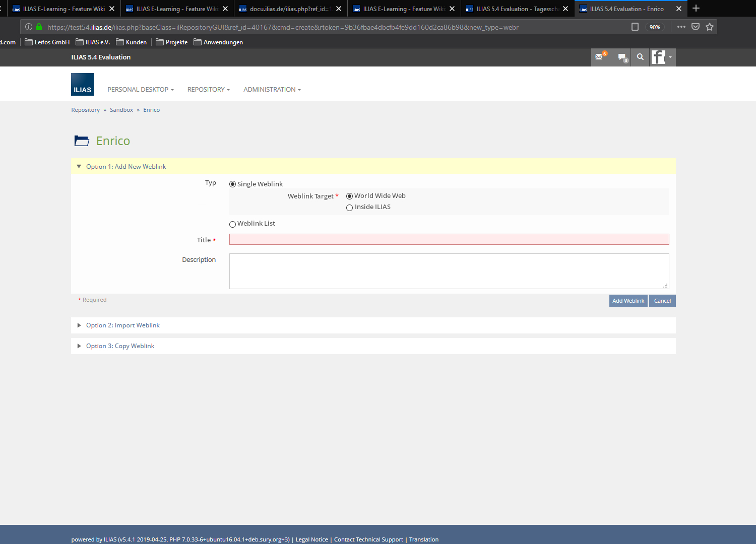Click the Add Weblink button
The height and width of the screenshot is (544, 756).
pyautogui.click(x=628, y=301)
